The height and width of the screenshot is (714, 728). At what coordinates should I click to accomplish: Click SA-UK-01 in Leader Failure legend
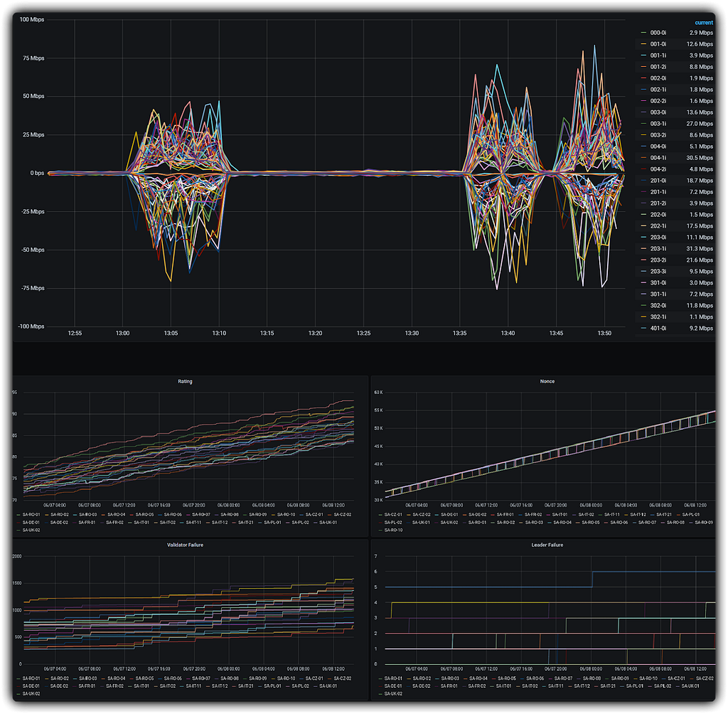tap(690, 686)
